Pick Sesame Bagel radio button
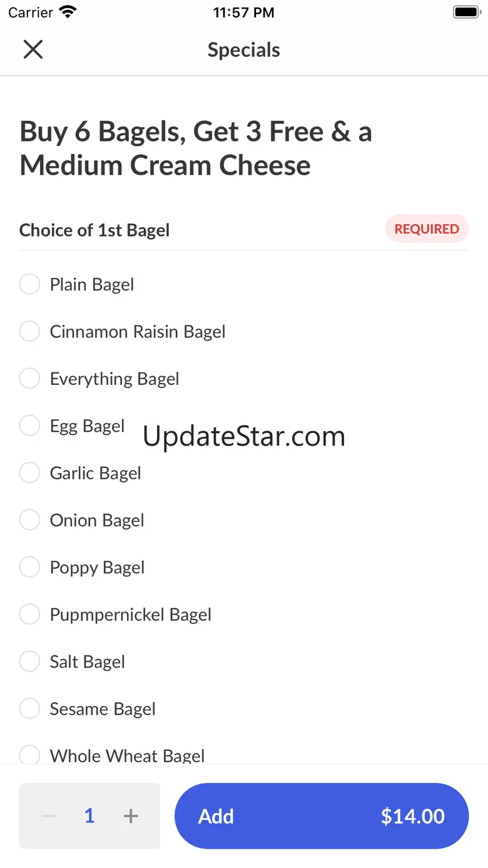 tap(29, 709)
